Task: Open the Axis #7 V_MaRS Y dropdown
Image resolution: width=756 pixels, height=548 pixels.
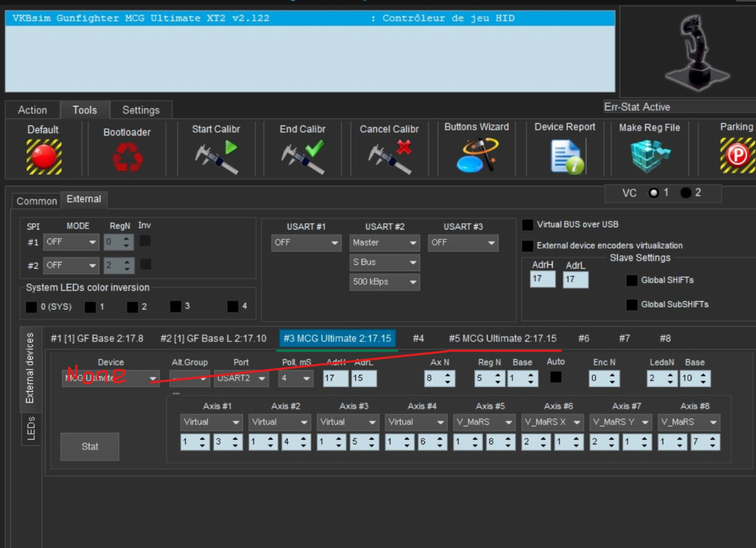Action: coord(620,422)
